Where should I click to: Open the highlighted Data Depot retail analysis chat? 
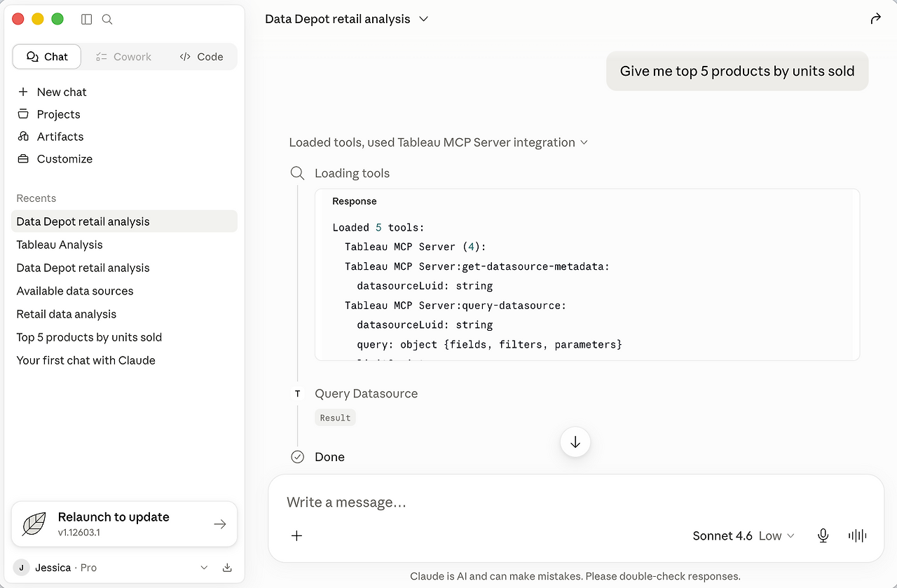click(125, 221)
